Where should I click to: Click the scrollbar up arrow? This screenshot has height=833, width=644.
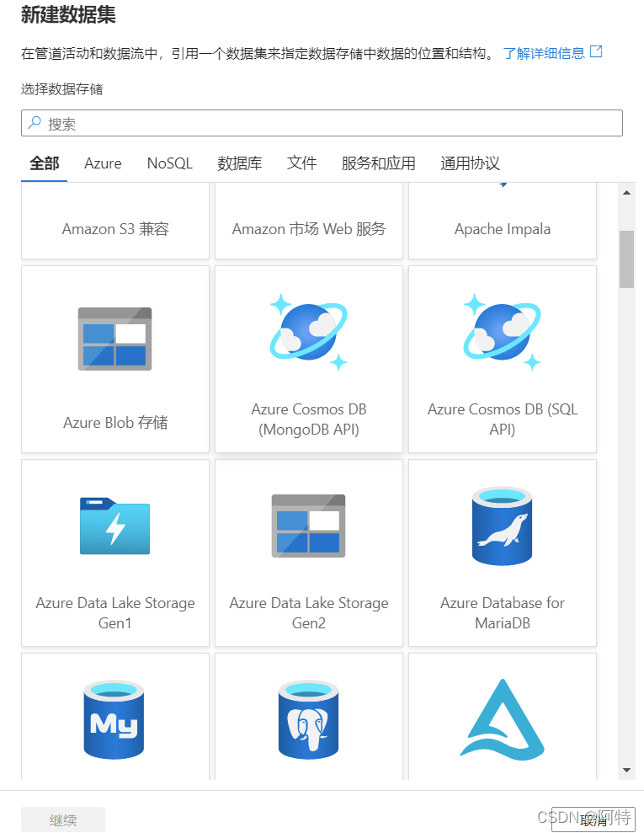coord(626,192)
